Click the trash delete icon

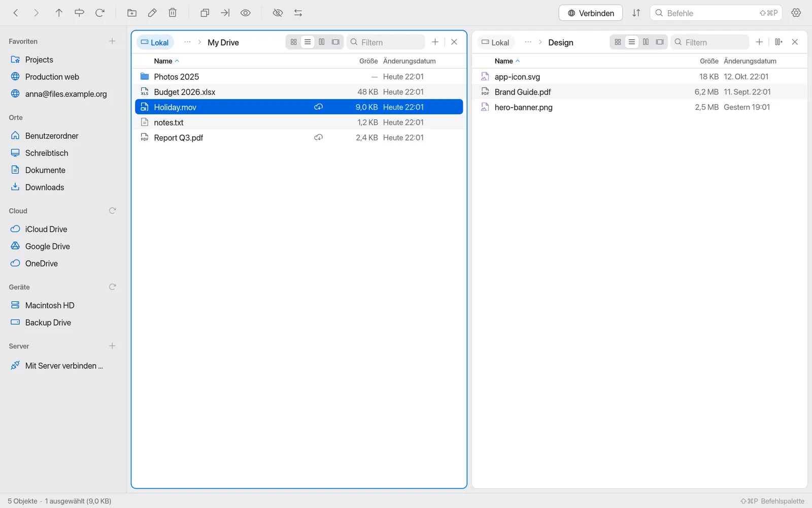coord(173,13)
